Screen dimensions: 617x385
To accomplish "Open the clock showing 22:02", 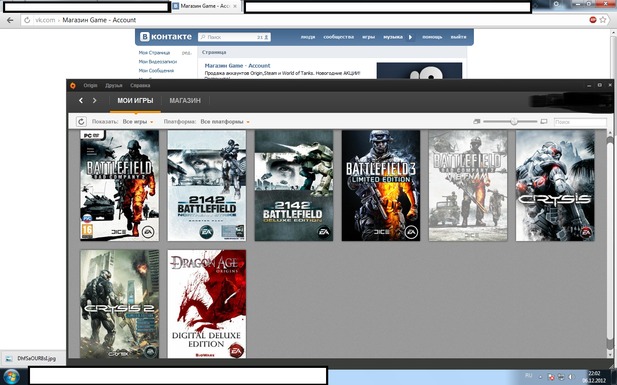I will pyautogui.click(x=594, y=377).
